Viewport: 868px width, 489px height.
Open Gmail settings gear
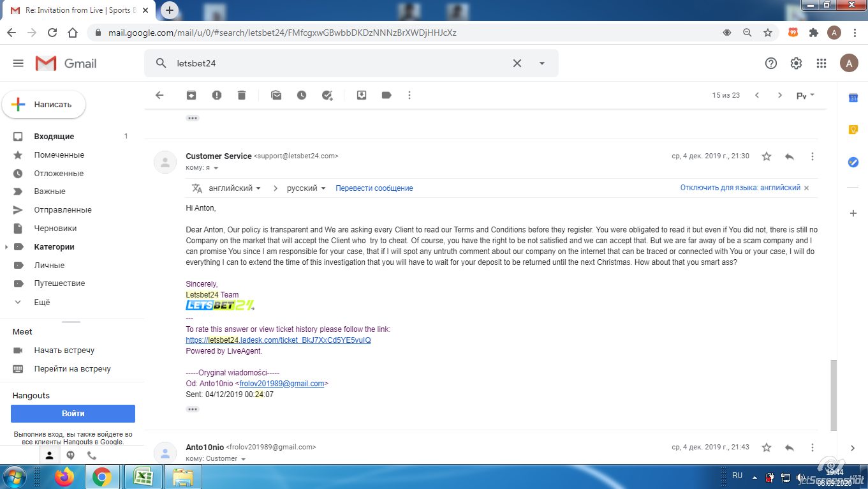click(796, 63)
